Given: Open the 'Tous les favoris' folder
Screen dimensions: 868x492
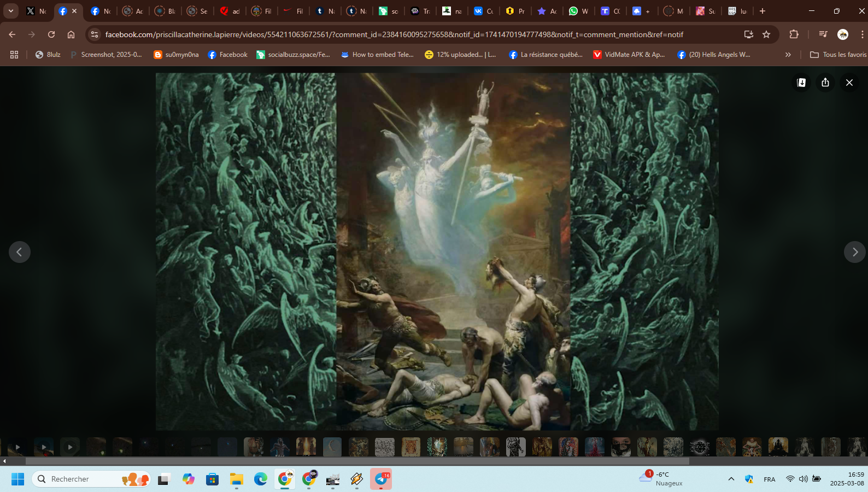Looking at the screenshot, I should 838,55.
